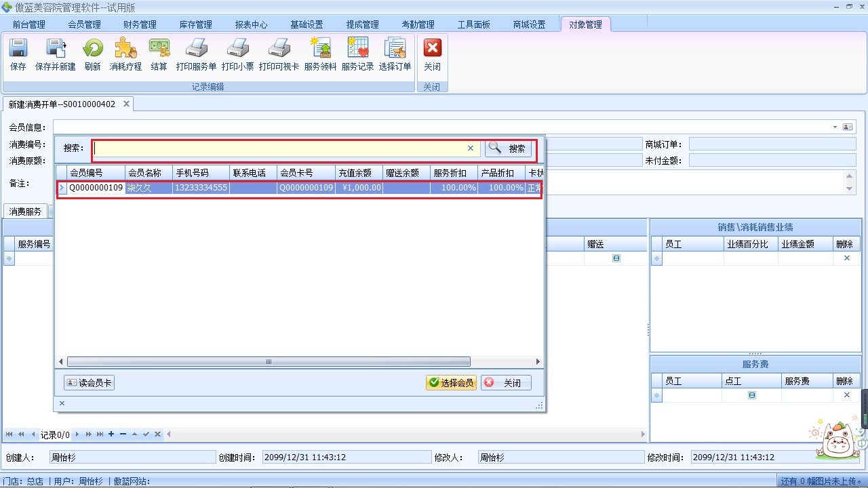Click the 搜索 search button

point(507,148)
